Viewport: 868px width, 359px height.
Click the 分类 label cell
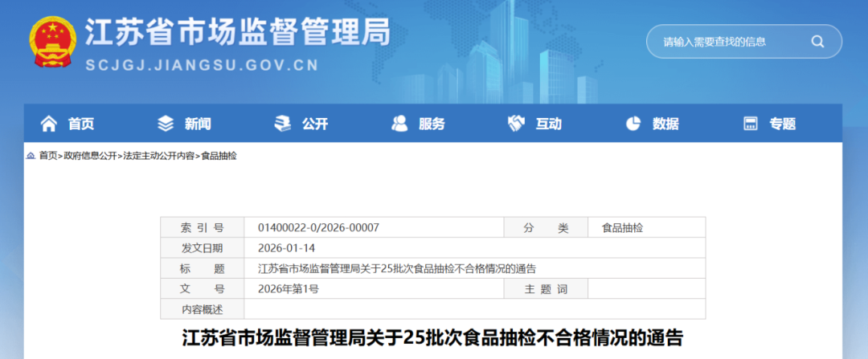click(x=546, y=227)
